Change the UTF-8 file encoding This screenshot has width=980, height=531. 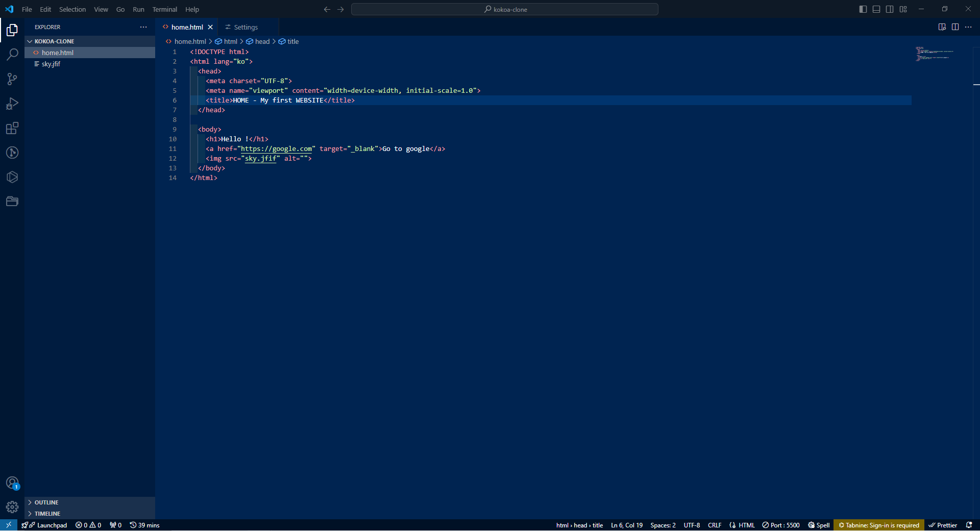coord(692,525)
